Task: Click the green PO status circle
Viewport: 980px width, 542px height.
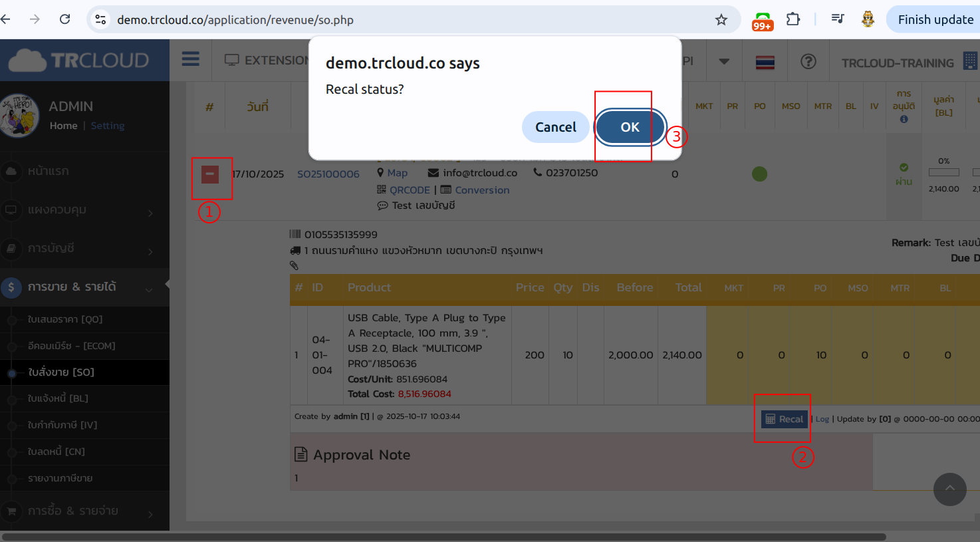Action: click(759, 174)
